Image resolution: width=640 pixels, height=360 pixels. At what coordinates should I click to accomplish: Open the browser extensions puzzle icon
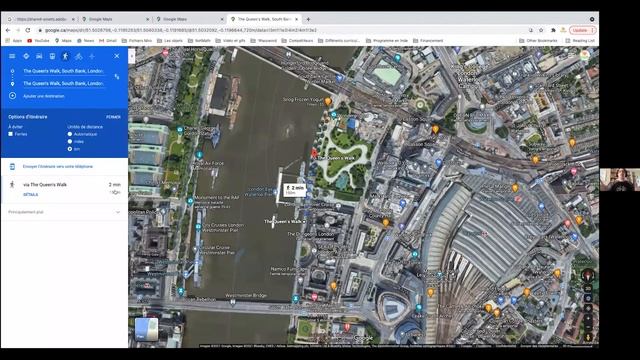tap(553, 30)
